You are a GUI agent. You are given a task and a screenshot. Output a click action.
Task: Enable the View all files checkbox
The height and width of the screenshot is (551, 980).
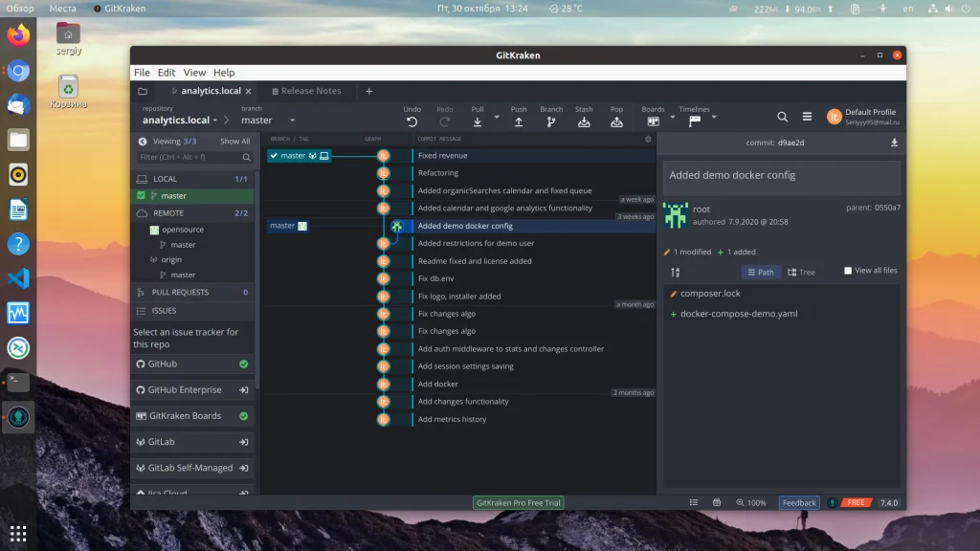coord(848,271)
